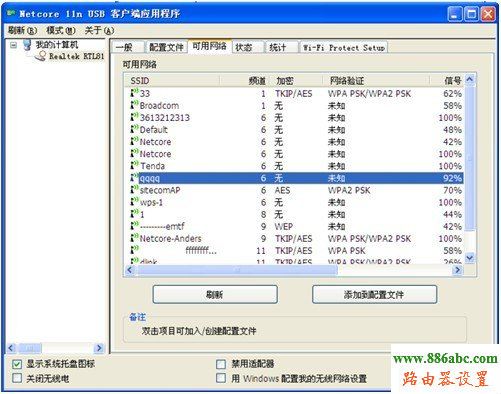Select the Realtek RTL81 adapter tree item
Screen dimensions: 501x394
pyautogui.click(x=77, y=56)
